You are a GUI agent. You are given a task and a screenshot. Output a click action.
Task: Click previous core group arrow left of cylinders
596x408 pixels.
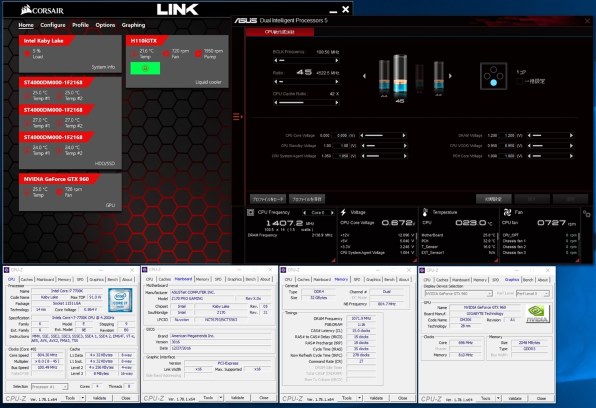(364, 76)
